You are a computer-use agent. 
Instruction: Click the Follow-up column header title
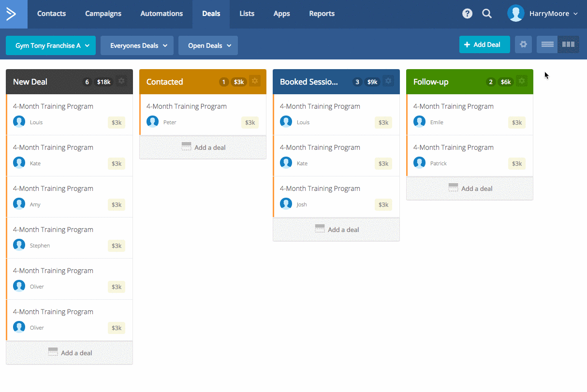[431, 82]
